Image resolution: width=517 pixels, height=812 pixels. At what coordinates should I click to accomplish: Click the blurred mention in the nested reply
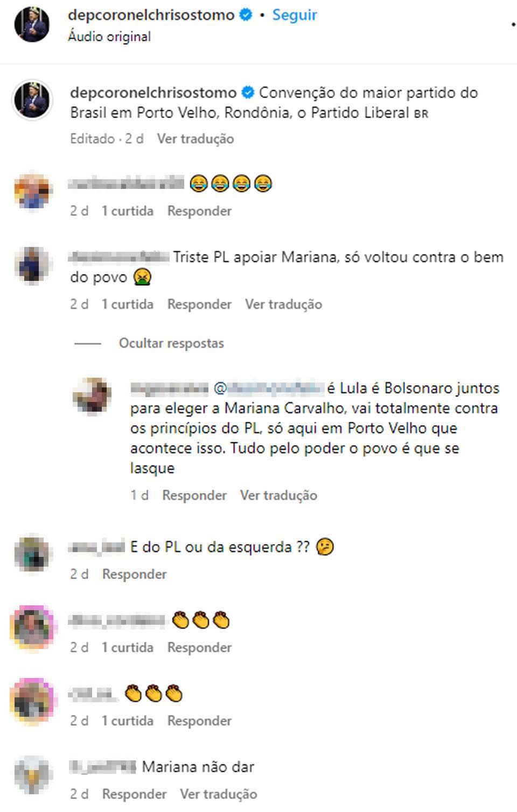(x=269, y=388)
